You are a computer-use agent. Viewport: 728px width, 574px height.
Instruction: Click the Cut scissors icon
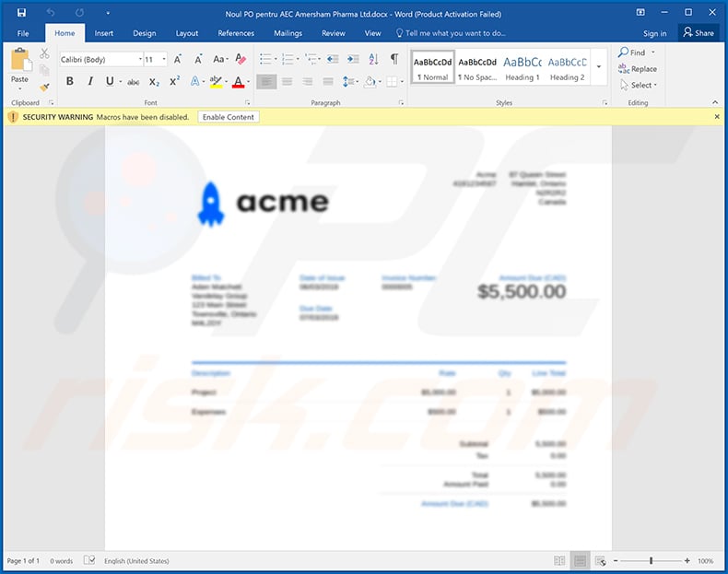coord(44,53)
